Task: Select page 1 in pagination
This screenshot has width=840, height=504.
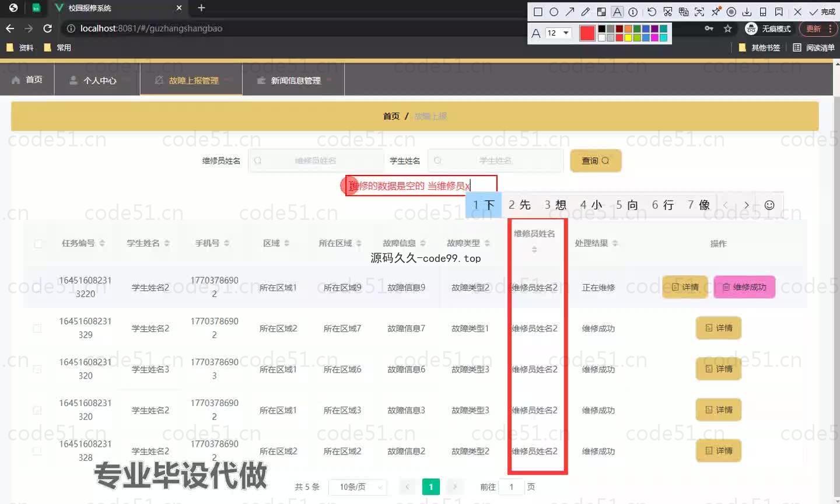Action: point(430,487)
